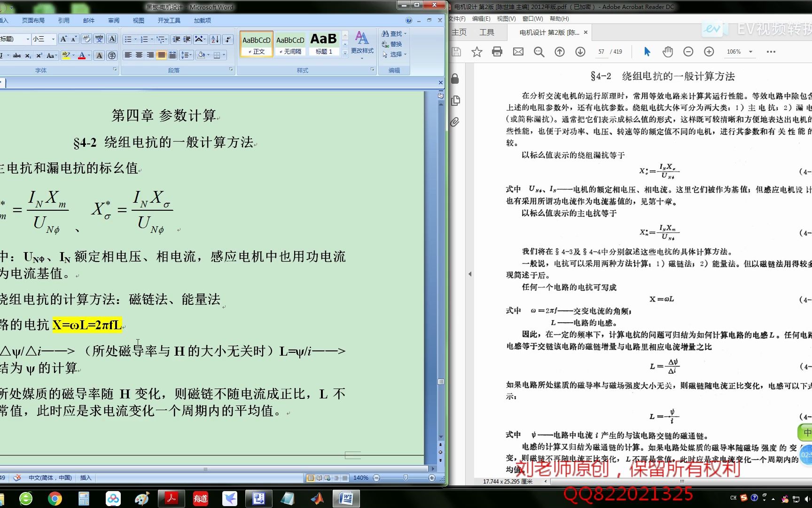Clear formatting with the eraser icon

click(86, 39)
